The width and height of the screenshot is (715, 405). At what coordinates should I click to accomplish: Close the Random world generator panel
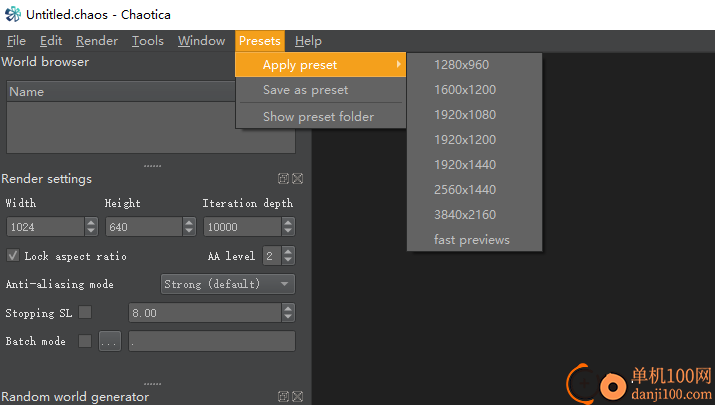pos(297,396)
